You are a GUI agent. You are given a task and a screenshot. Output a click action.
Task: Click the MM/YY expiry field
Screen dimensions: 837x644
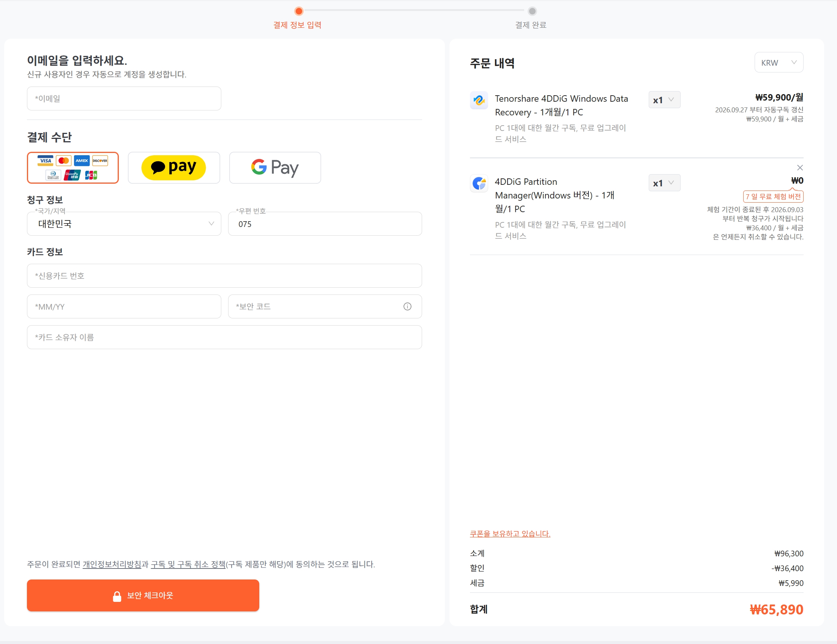(x=124, y=307)
